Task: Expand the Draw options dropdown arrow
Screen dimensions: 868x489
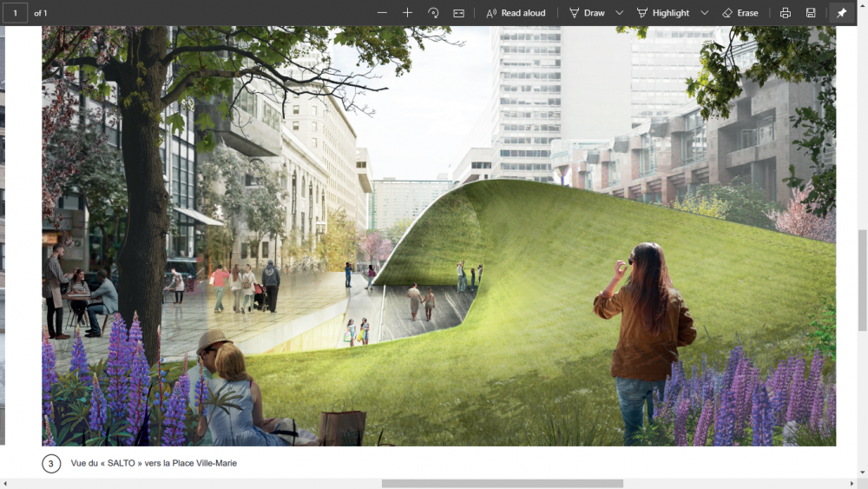Action: click(620, 13)
